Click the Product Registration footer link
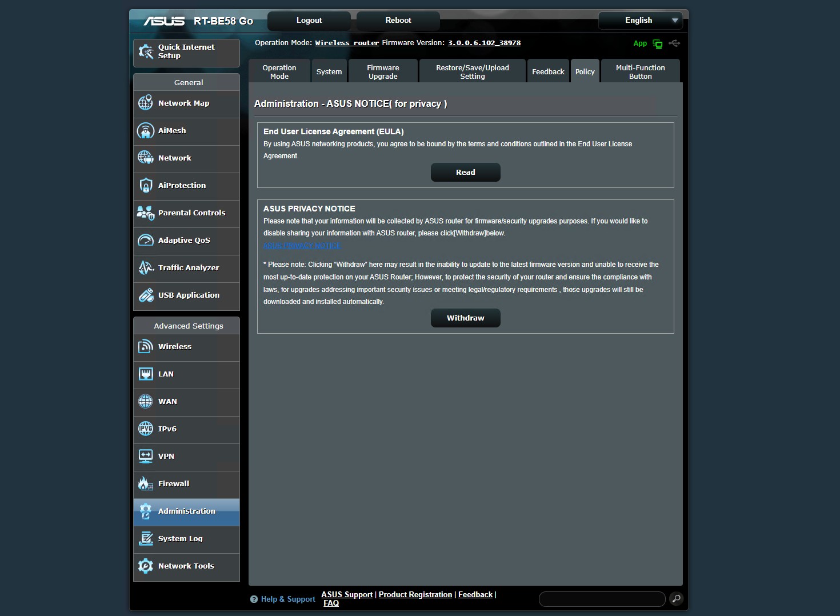Viewport: 840px width, 616px height. pyautogui.click(x=415, y=595)
